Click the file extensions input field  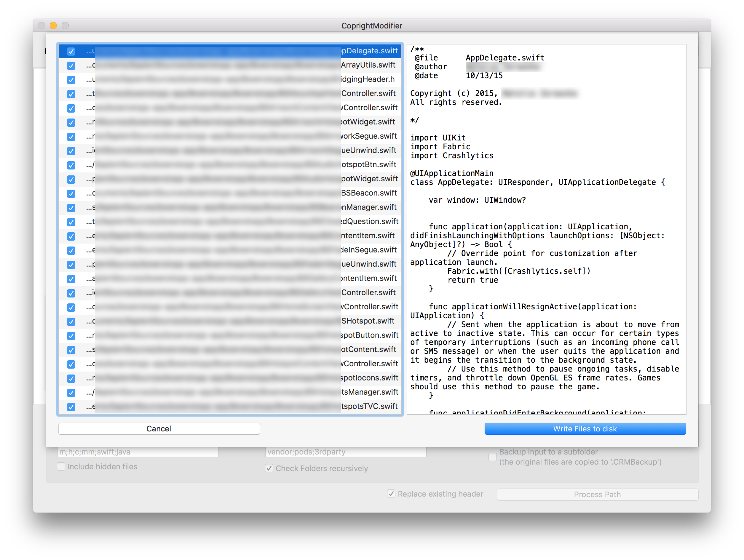pyautogui.click(x=138, y=452)
